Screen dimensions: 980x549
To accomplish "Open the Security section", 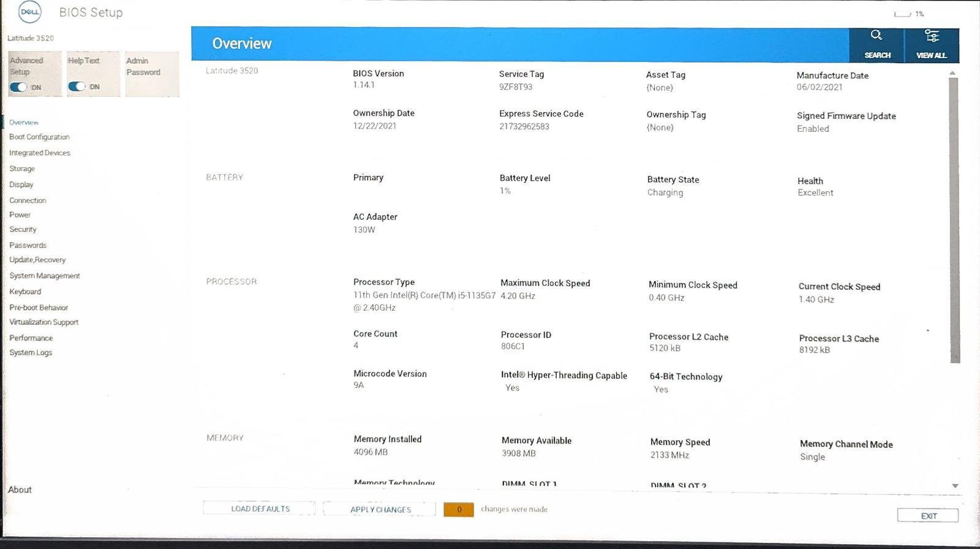I will point(23,230).
